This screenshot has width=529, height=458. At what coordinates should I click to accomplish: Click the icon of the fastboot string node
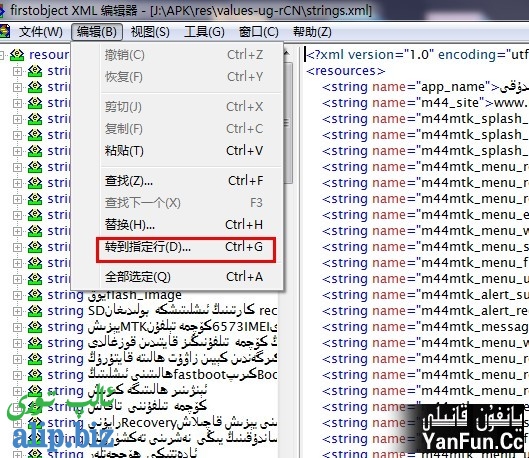click(x=35, y=375)
